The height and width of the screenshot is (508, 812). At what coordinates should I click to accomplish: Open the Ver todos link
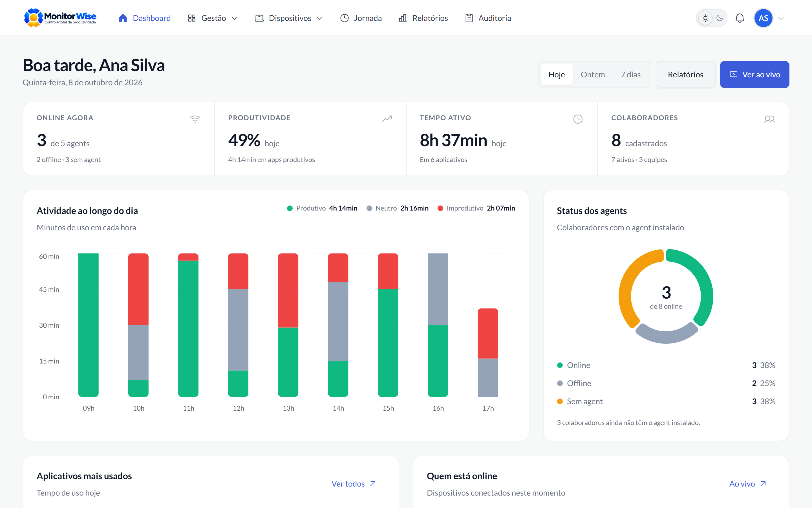pos(354,484)
